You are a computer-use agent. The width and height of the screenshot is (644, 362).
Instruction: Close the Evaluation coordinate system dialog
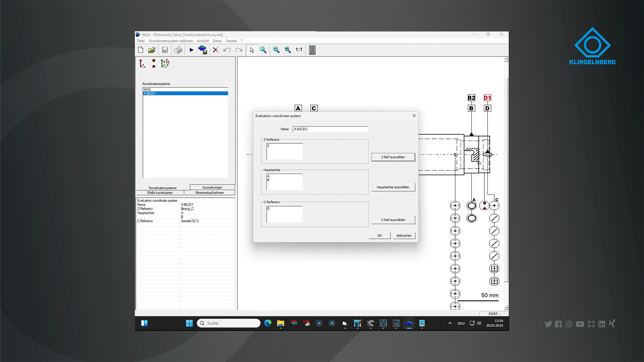tap(414, 116)
